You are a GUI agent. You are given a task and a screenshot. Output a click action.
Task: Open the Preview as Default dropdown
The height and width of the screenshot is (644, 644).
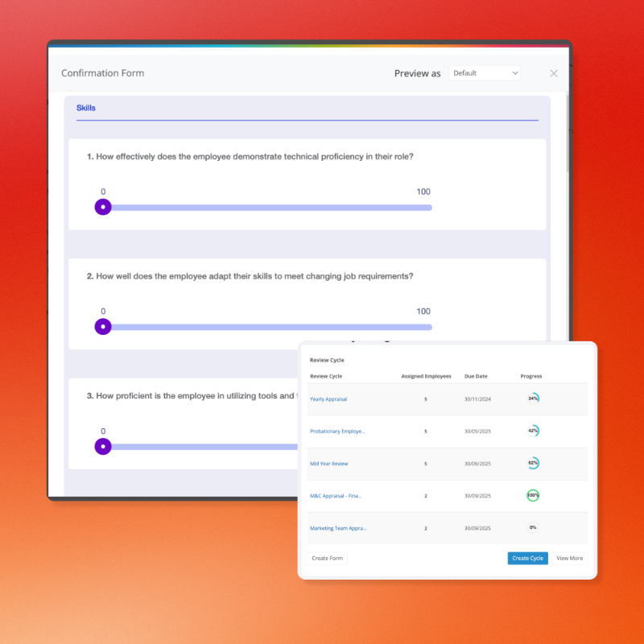click(x=485, y=73)
